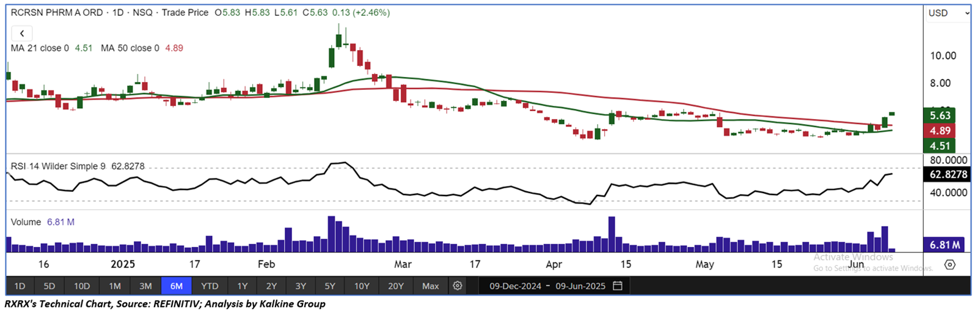The width and height of the screenshot is (980, 316).
Task: Open the calendar date picker icon
Action: tap(618, 286)
